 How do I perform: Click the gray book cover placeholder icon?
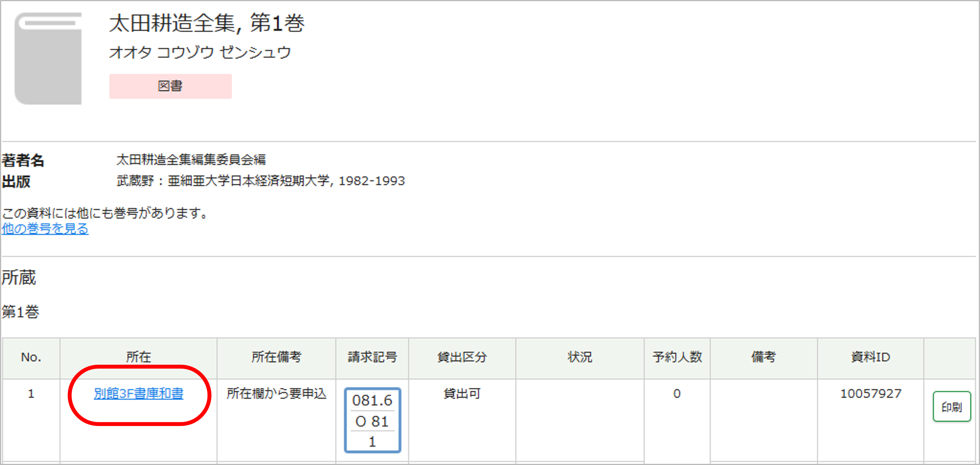pyautogui.click(x=48, y=58)
